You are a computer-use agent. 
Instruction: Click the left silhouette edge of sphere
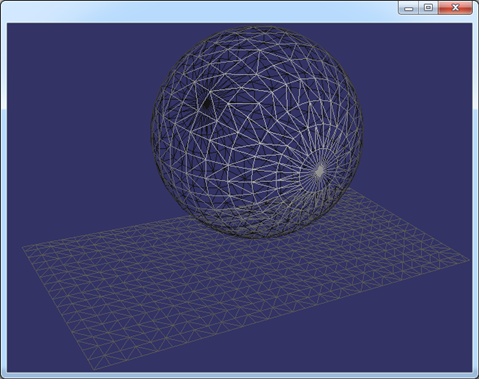[x=151, y=132]
